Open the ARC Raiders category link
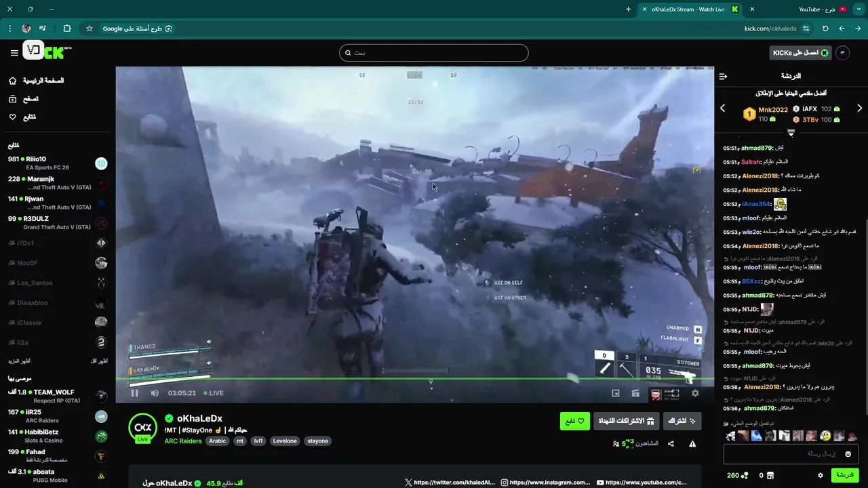 click(182, 441)
